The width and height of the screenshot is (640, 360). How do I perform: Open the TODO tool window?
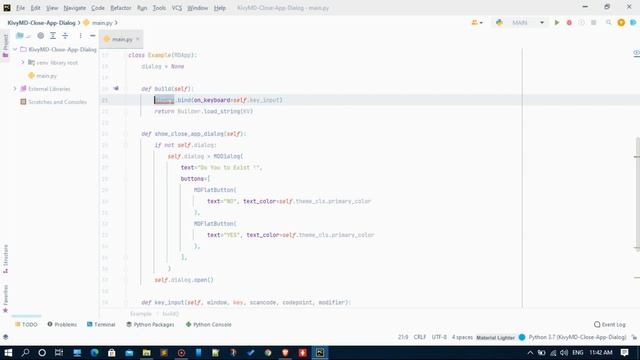coord(26,324)
